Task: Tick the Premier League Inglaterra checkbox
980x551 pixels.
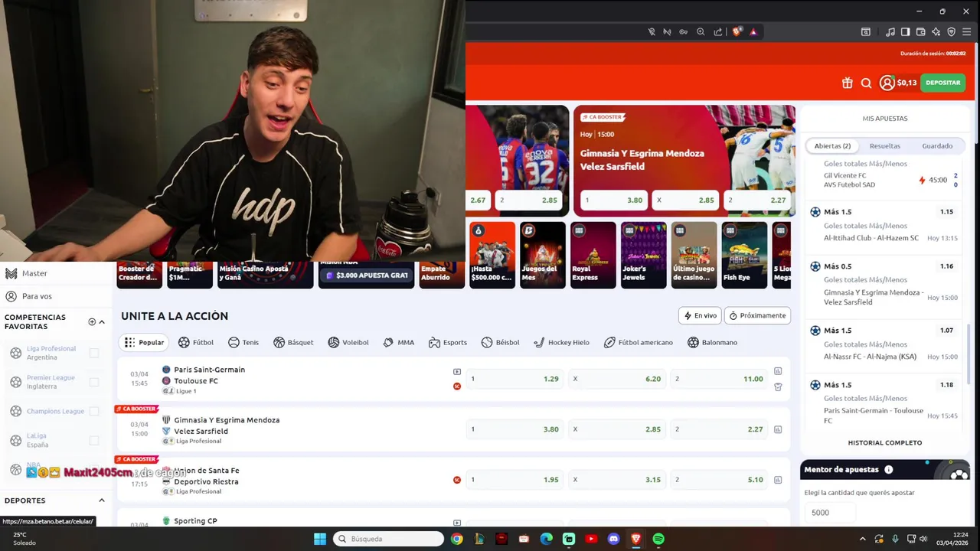Action: (94, 382)
